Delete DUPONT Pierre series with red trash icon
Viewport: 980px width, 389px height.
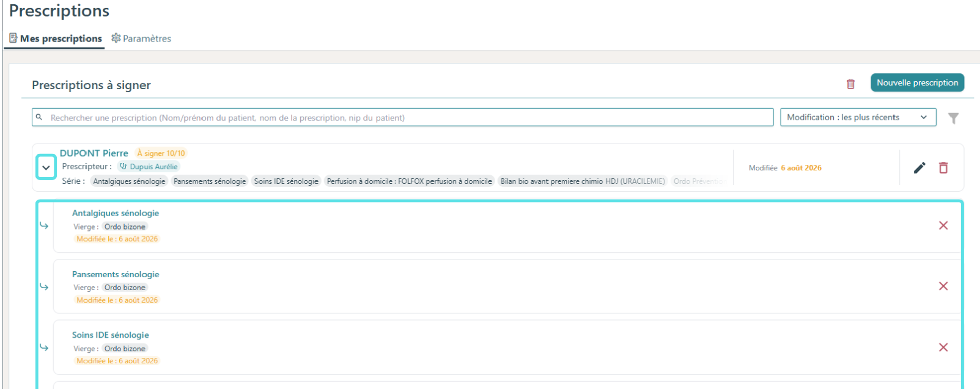(x=943, y=168)
